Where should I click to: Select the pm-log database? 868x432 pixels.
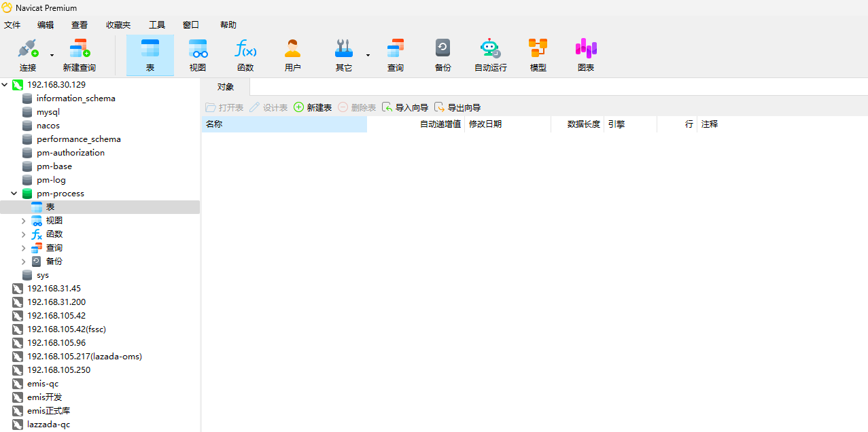52,180
